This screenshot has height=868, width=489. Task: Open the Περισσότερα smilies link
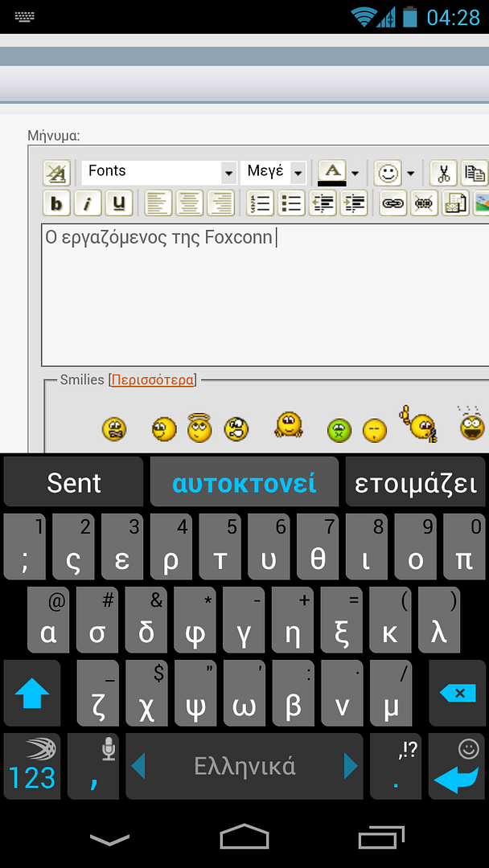(x=153, y=379)
